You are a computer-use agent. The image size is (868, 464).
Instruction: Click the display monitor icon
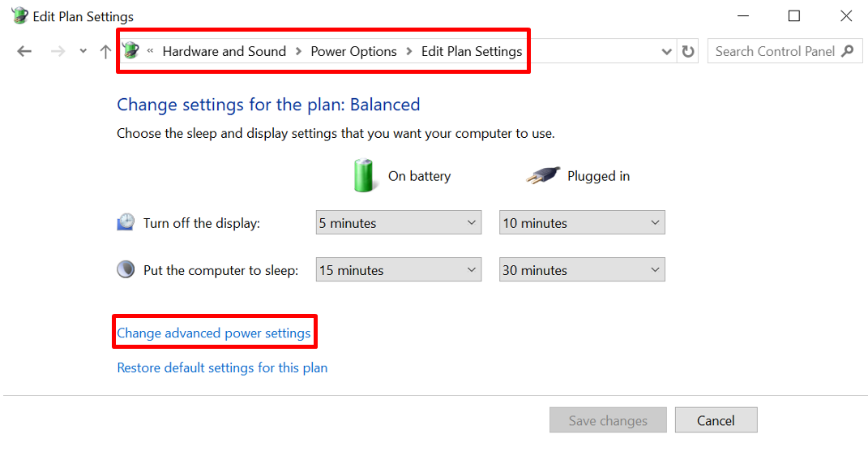click(x=126, y=222)
